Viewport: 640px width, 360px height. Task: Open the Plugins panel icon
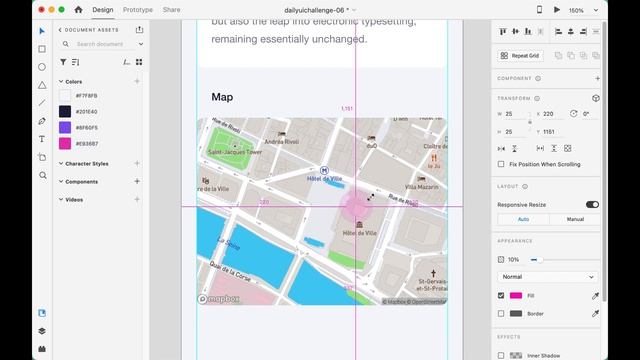(x=42, y=349)
